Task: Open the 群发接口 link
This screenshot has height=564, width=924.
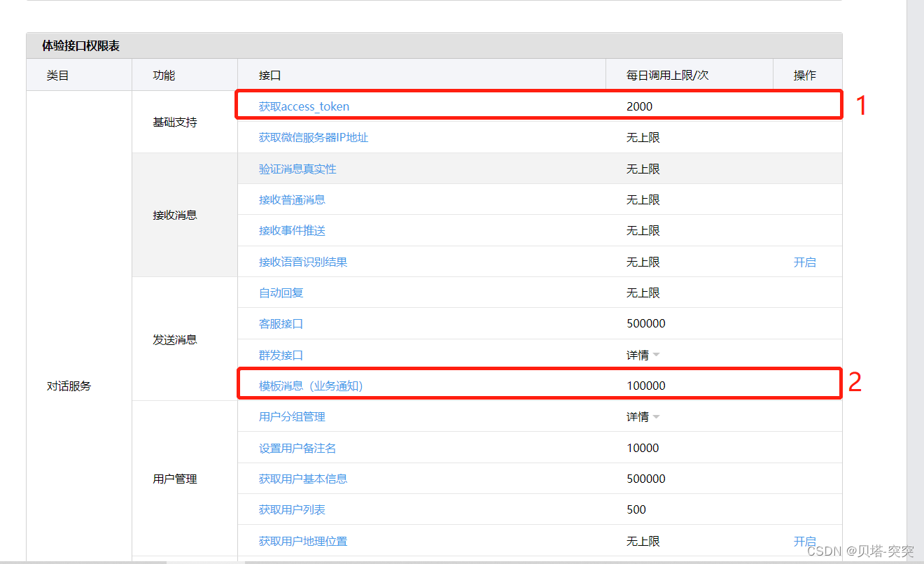Action: (281, 355)
